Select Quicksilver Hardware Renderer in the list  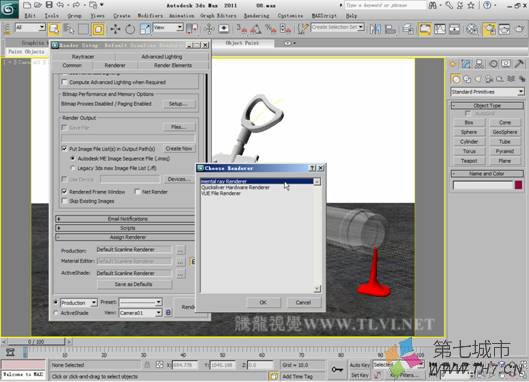(x=235, y=187)
